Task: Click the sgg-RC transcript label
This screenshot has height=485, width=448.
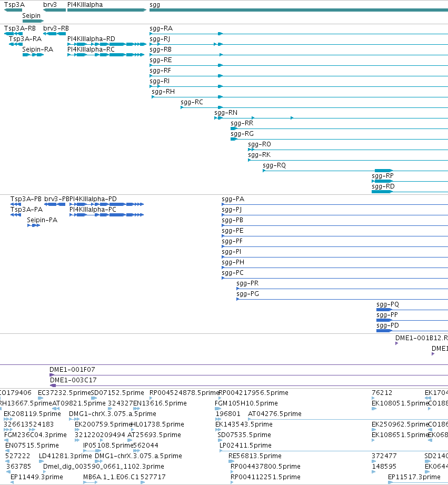Action: click(192, 102)
